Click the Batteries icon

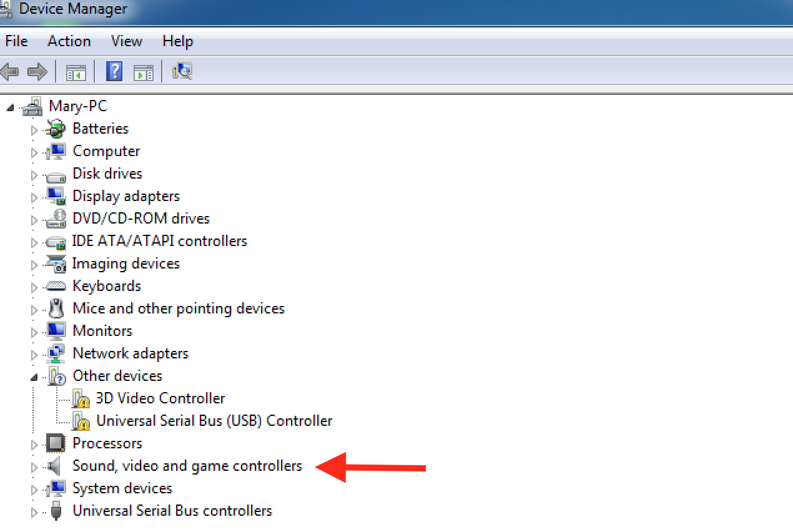coord(56,129)
